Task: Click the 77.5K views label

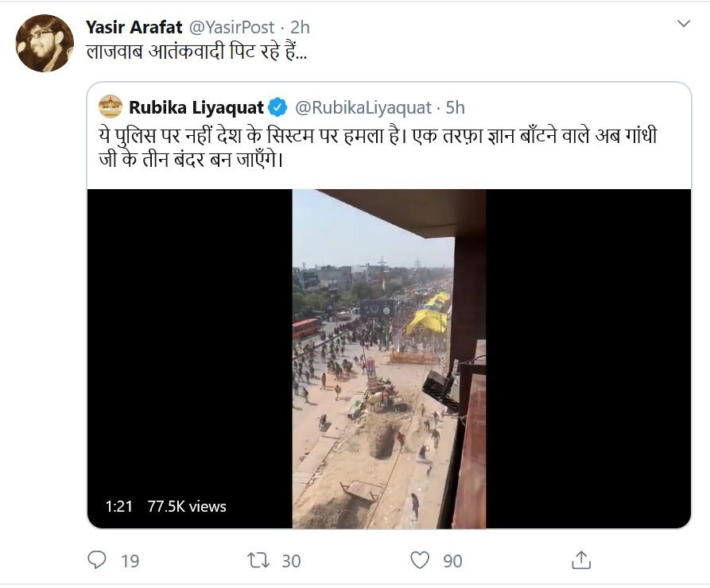Action: pyautogui.click(x=187, y=506)
